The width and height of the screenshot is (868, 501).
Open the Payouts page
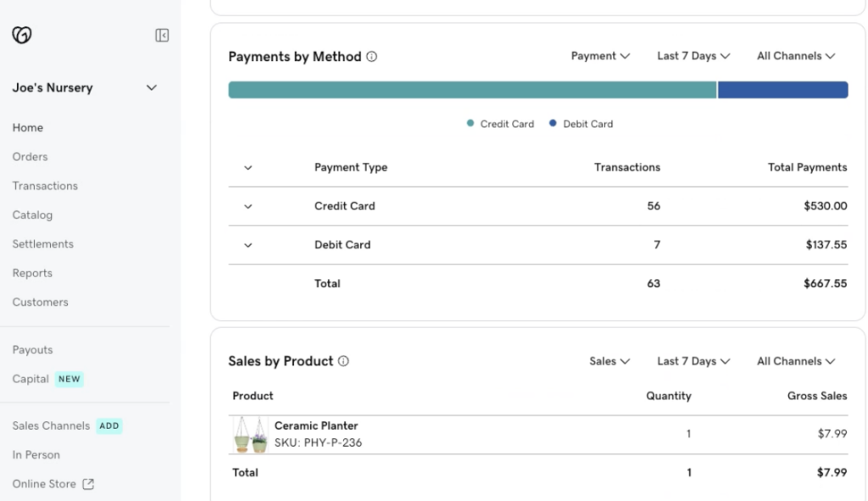pos(31,349)
